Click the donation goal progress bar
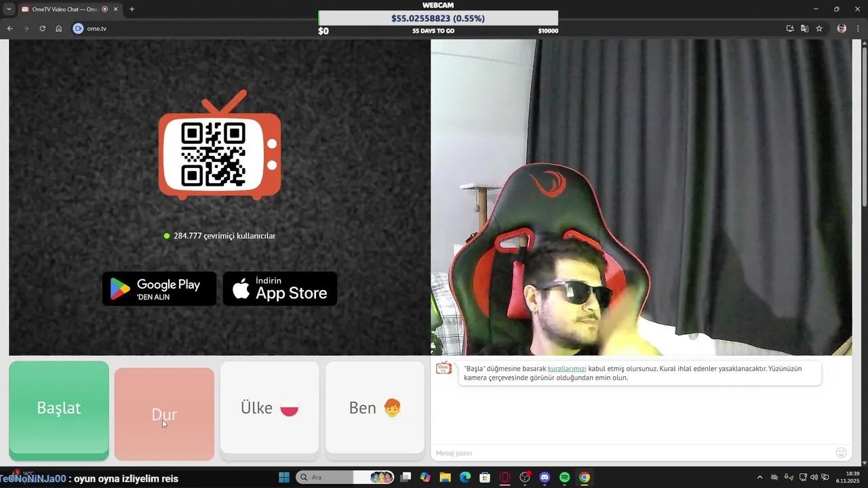The height and width of the screenshot is (488, 868). click(438, 18)
